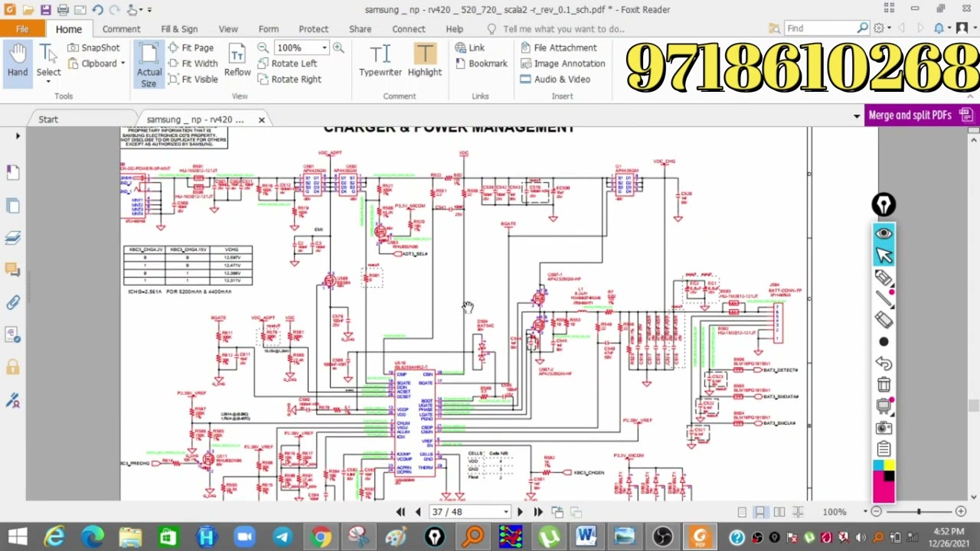
Task: Rotate the page right
Action: [290, 80]
